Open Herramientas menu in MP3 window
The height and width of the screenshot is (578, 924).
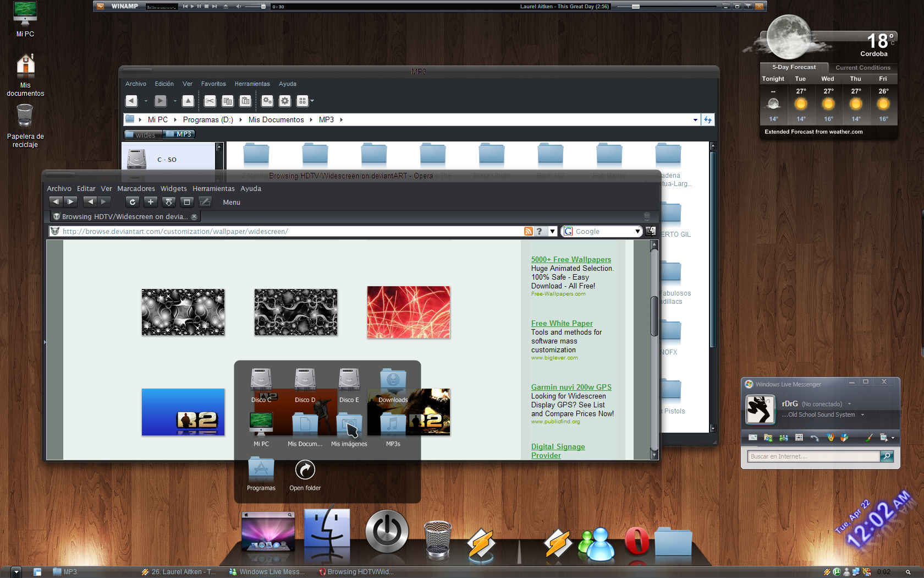click(x=252, y=84)
